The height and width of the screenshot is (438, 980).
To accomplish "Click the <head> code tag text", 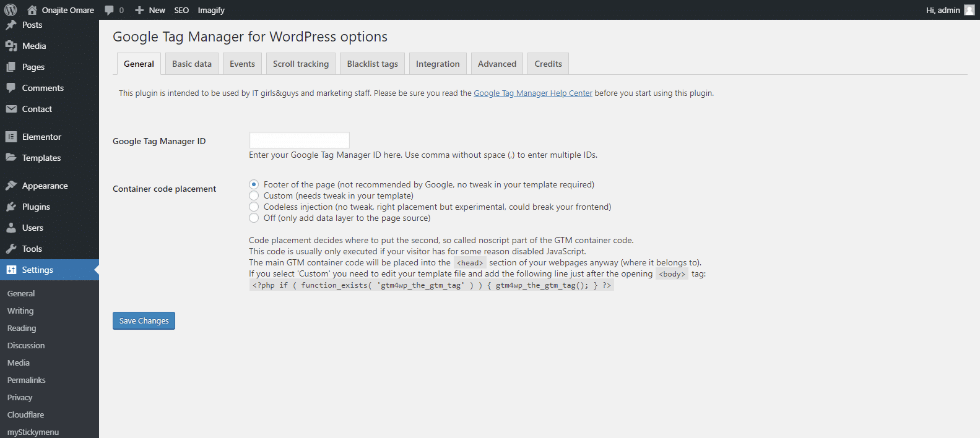I will pyautogui.click(x=470, y=263).
